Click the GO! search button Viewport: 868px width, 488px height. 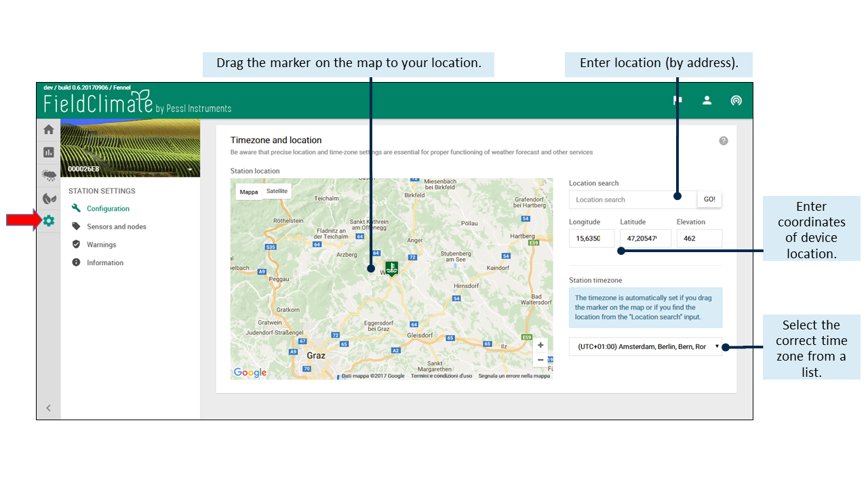pyautogui.click(x=709, y=200)
